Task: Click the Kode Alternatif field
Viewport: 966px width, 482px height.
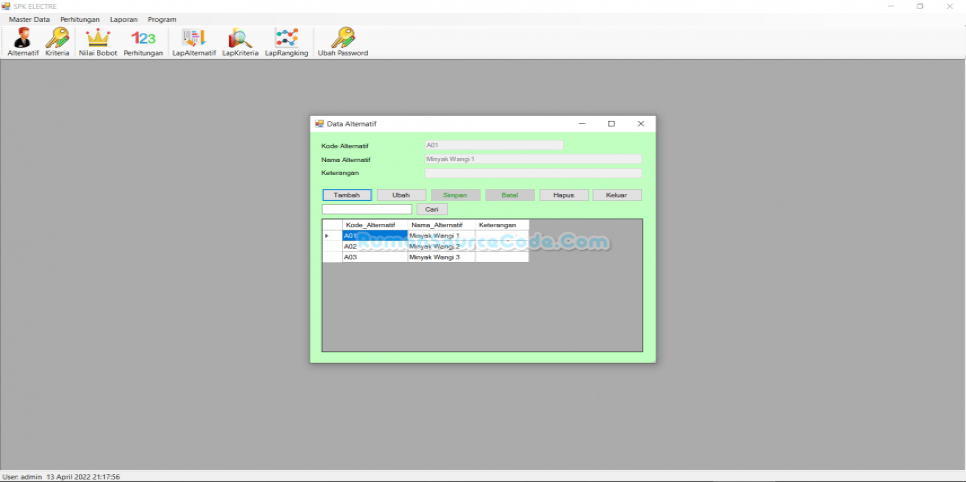Action: [494, 145]
